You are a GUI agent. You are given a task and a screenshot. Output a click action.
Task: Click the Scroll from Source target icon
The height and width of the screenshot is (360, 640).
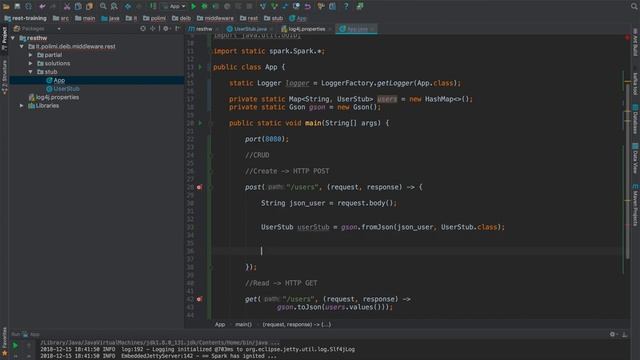(x=143, y=29)
